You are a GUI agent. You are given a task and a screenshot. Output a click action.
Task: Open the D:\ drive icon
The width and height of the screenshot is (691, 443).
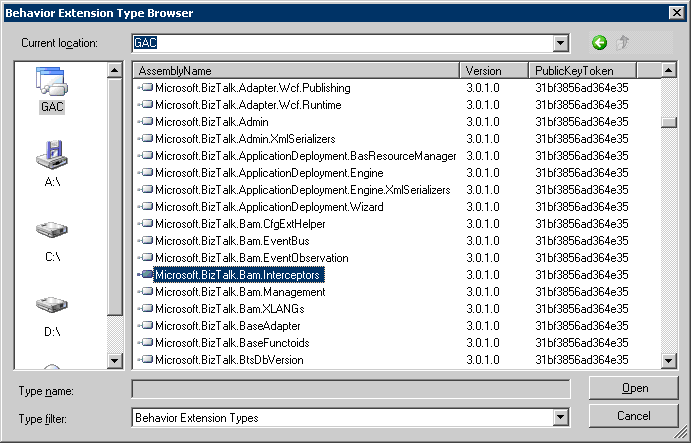[x=52, y=304]
